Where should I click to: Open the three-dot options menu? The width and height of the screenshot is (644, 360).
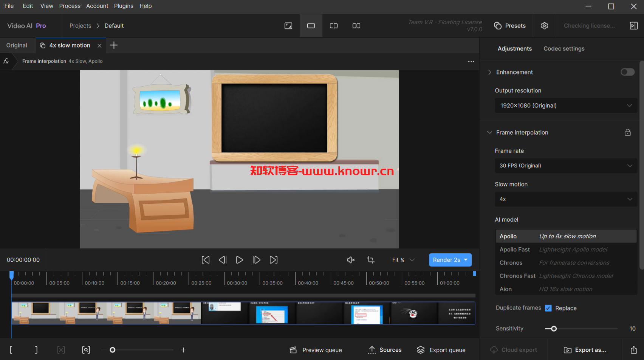pyautogui.click(x=471, y=61)
